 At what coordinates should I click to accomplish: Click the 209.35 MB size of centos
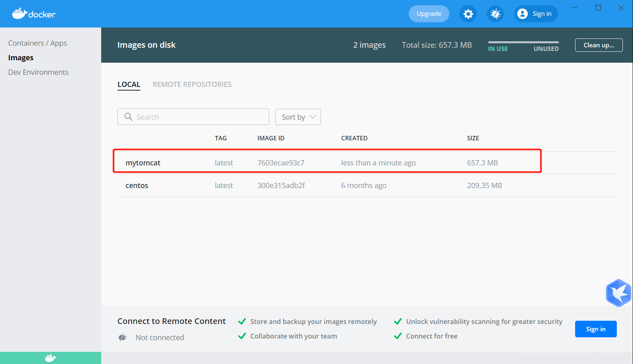pyautogui.click(x=484, y=186)
